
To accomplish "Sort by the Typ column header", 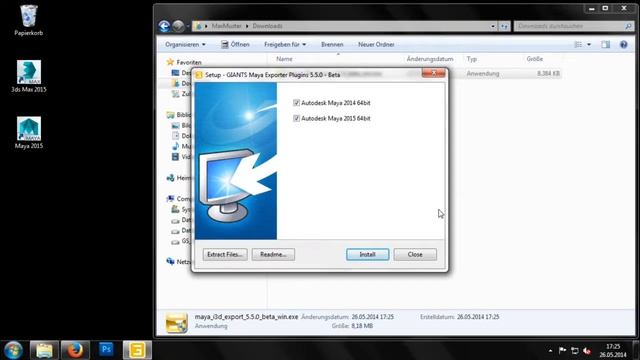I will click(x=472, y=59).
